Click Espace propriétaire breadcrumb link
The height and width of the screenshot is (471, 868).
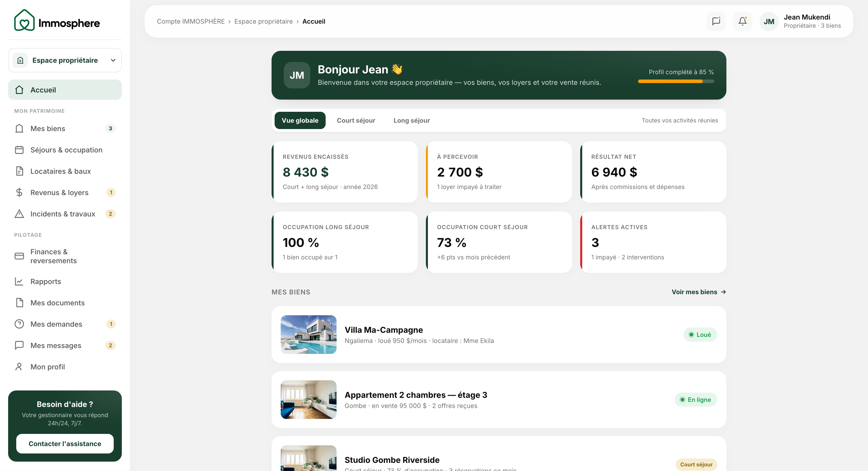click(263, 21)
